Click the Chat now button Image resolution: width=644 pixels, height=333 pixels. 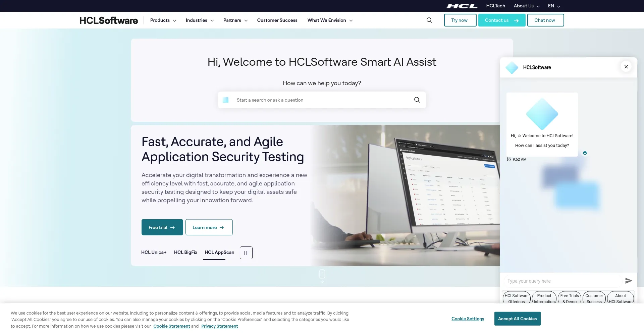click(545, 20)
